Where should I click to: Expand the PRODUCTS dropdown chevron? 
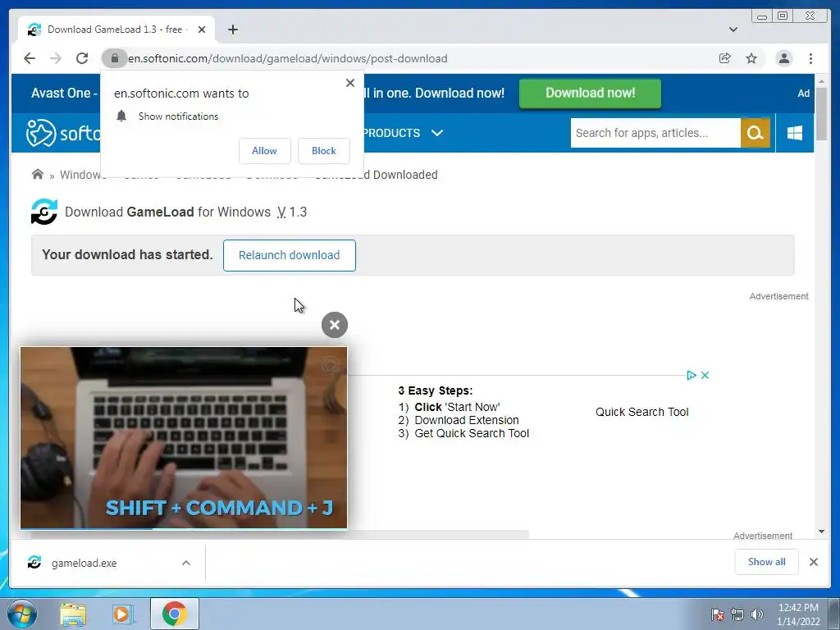pyautogui.click(x=437, y=133)
